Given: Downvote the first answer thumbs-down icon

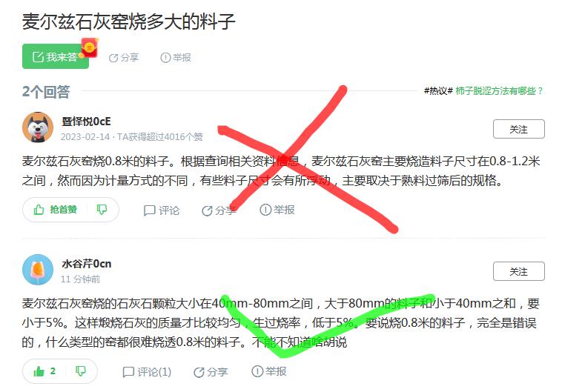Looking at the screenshot, I should 102,209.
